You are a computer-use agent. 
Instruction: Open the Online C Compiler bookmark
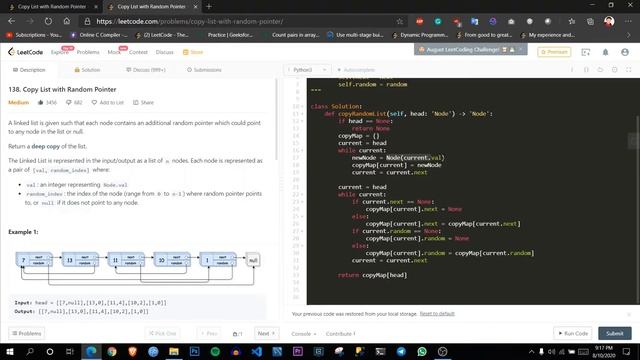tap(98, 35)
